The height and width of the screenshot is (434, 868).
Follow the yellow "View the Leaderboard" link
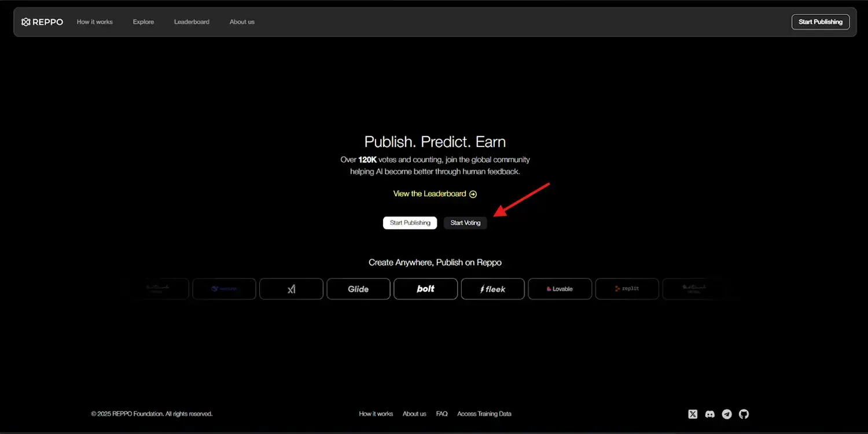coord(435,194)
